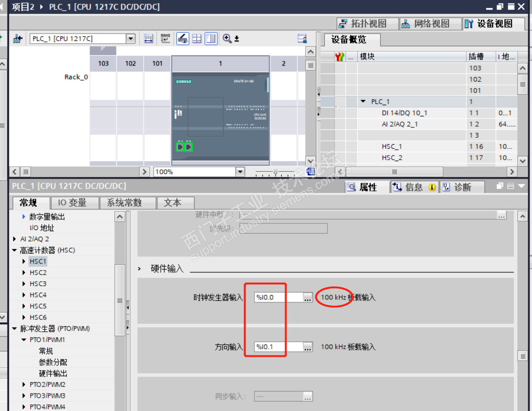
Task: Click the device view horizontal scrollbar thumb
Action: (x=25, y=172)
